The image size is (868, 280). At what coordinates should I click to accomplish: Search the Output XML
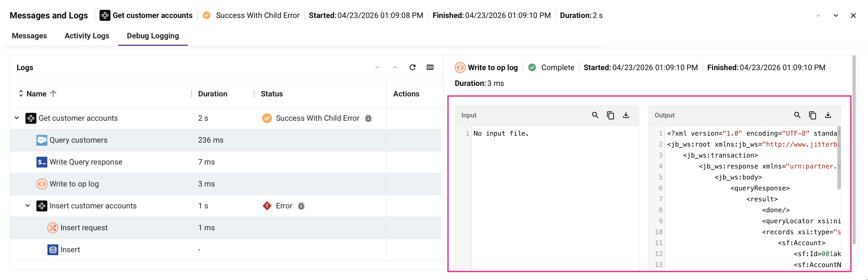coord(797,115)
